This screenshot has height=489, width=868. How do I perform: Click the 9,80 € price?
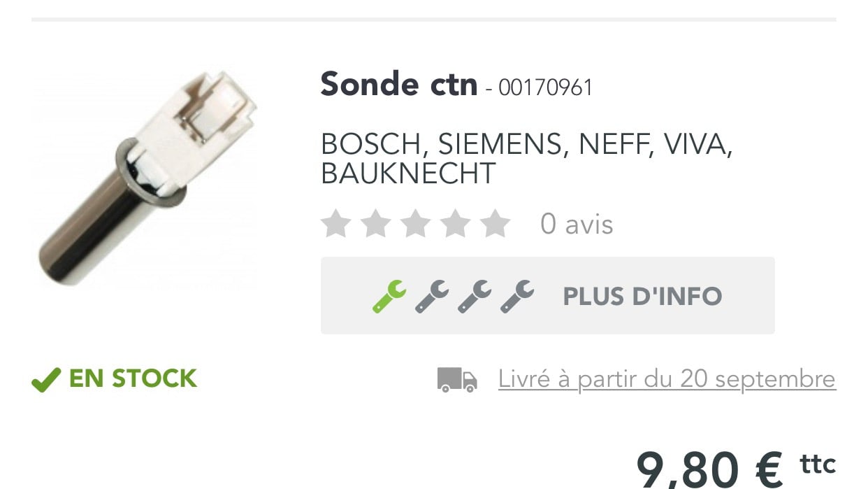tap(709, 470)
